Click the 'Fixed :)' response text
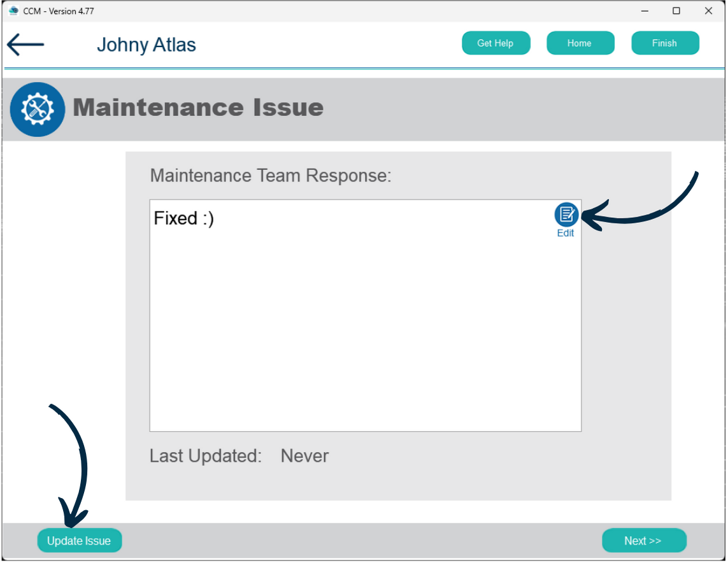Image resolution: width=728 pixels, height=563 pixels. pos(184,218)
